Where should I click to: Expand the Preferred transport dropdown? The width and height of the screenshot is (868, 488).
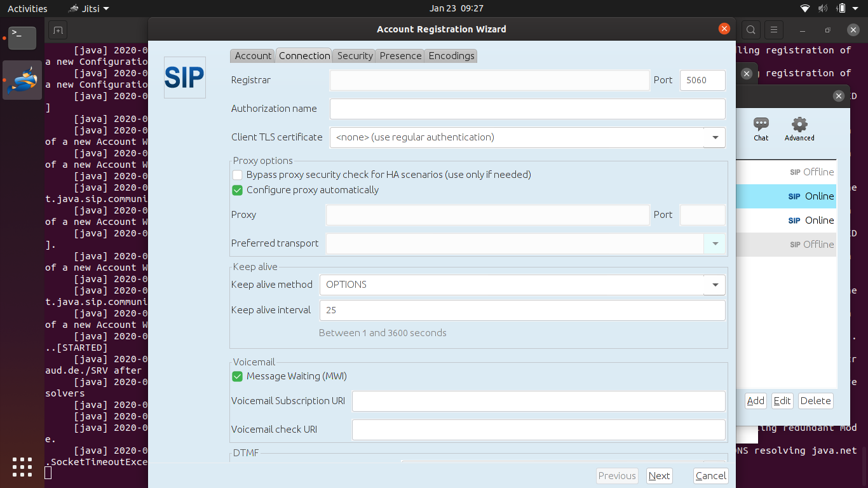715,243
